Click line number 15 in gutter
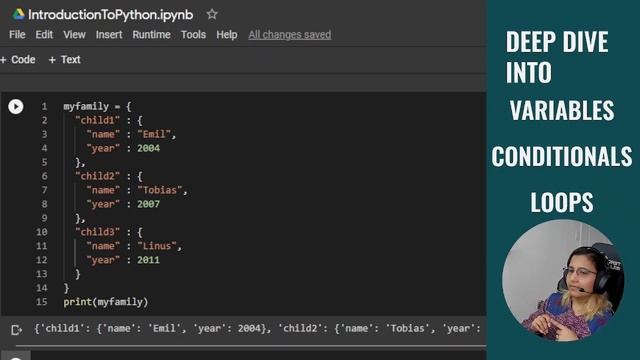Image resolution: width=640 pixels, height=360 pixels. pyautogui.click(x=42, y=302)
